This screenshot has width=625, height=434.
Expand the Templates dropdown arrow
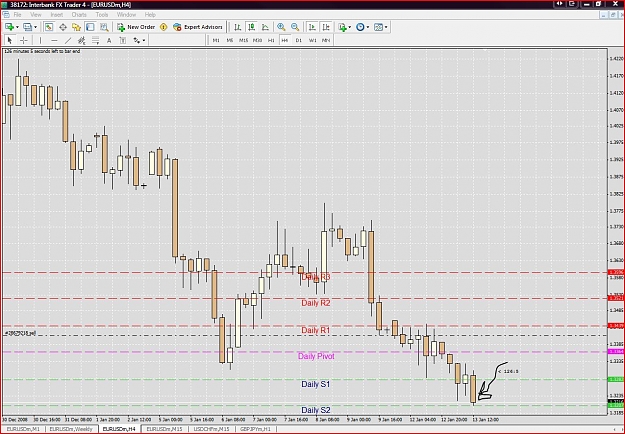(x=386, y=27)
